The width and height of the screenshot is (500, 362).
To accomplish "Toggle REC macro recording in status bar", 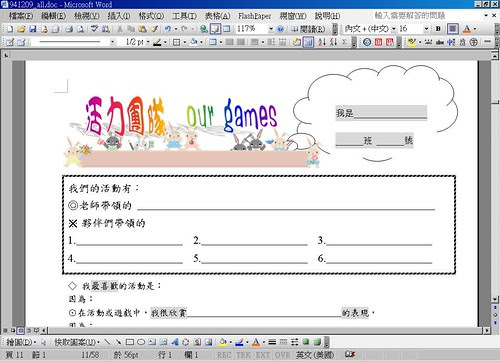I will point(224,355).
